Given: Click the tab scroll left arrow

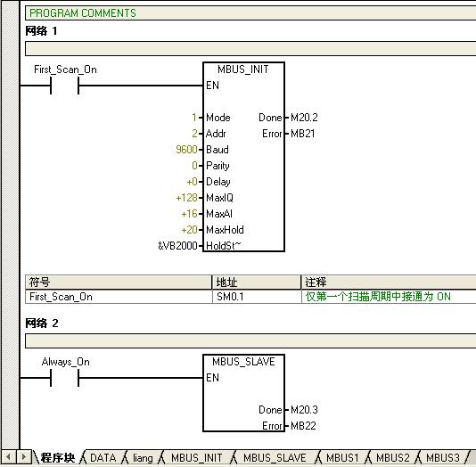Looking at the screenshot, I should [x=8, y=456].
